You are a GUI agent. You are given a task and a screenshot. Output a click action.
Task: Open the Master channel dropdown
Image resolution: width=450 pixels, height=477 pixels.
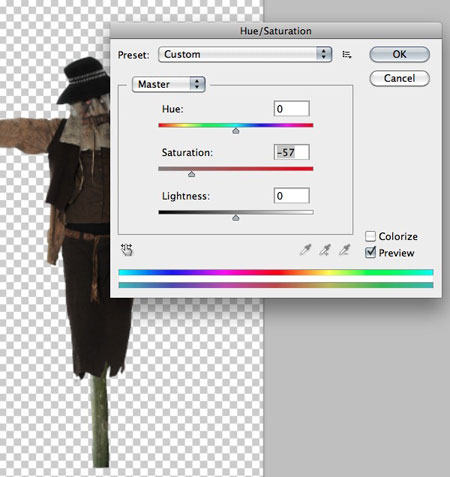tap(168, 84)
